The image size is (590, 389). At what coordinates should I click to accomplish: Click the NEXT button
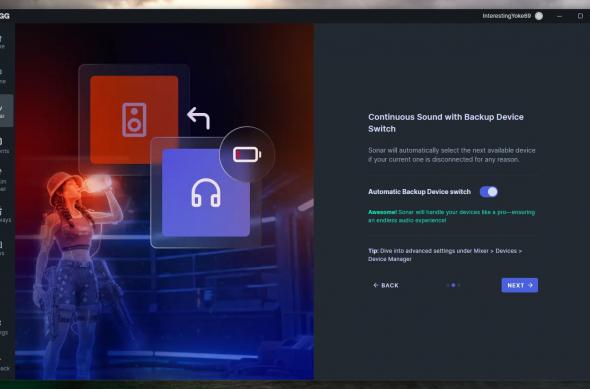[x=520, y=285]
